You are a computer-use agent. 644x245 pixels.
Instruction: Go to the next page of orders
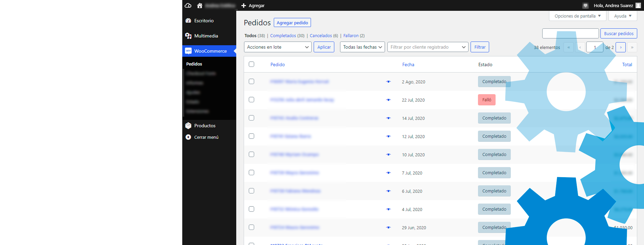pos(621,47)
